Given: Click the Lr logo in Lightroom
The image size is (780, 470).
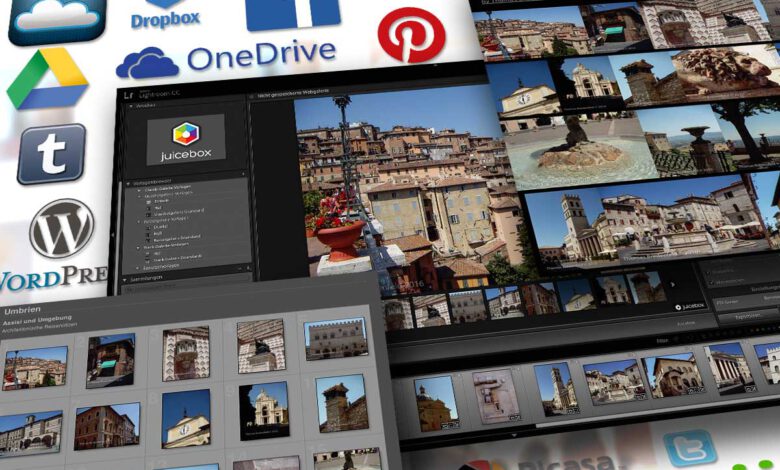Looking at the screenshot, I should coord(129,95).
